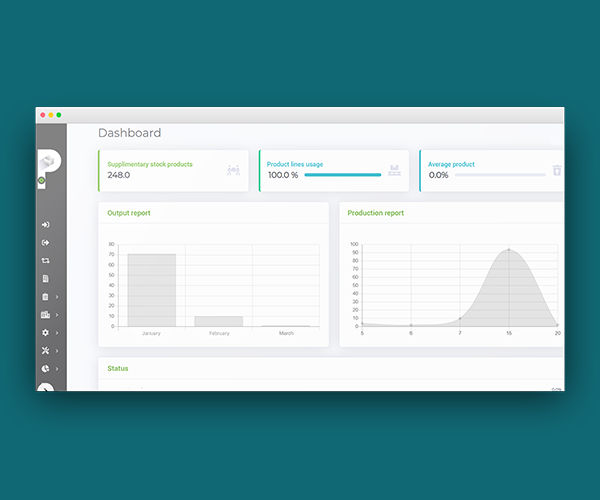Click the macOS green maximize window button

tap(59, 115)
